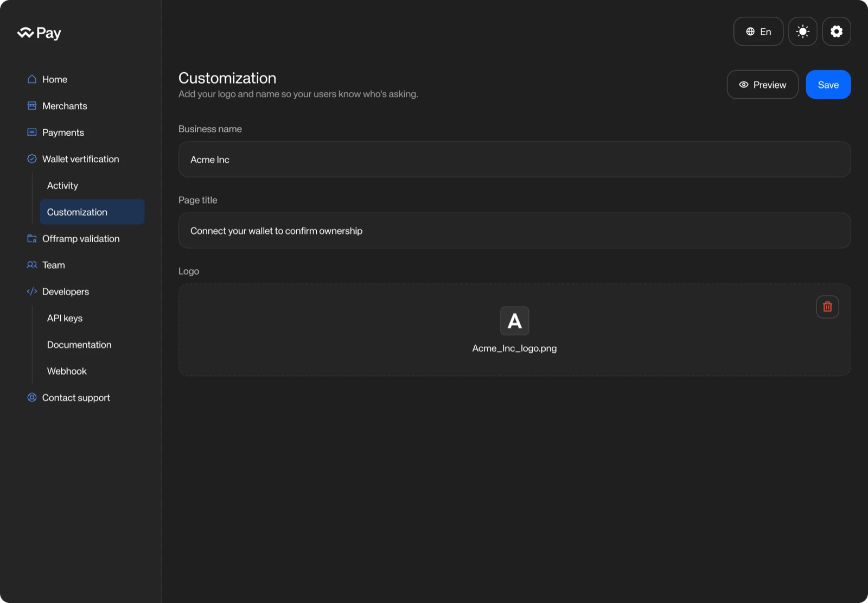Open the Team page
Image resolution: width=868 pixels, height=603 pixels.
coord(53,265)
